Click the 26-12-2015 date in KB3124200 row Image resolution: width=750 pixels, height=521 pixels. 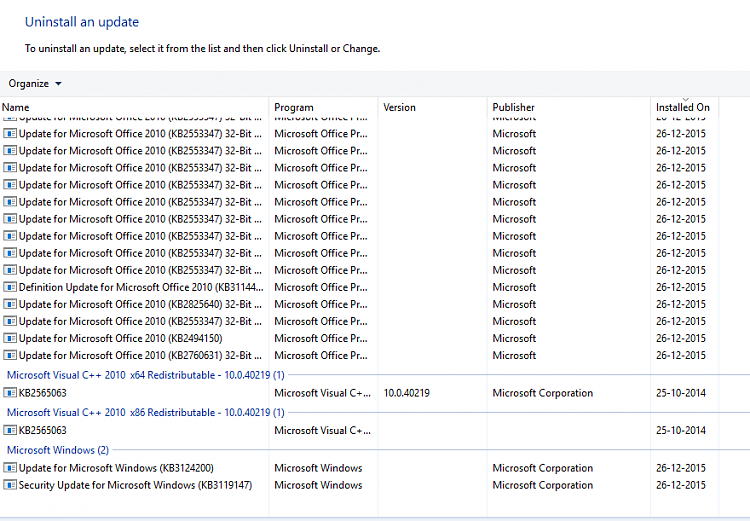[x=681, y=468]
